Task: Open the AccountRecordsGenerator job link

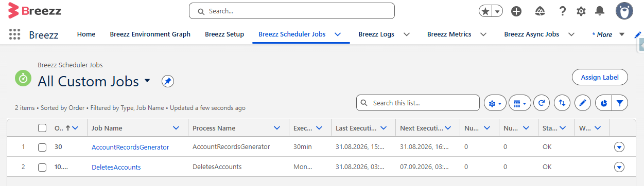Action: [x=130, y=147]
